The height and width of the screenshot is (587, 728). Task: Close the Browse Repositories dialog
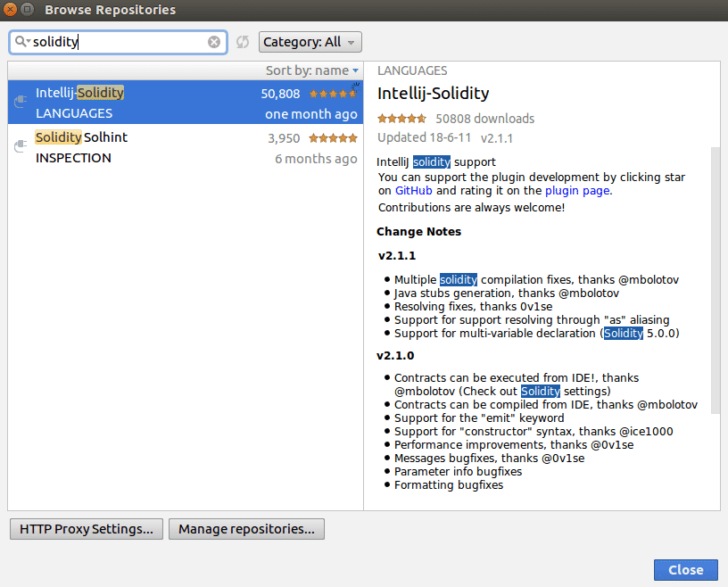(x=686, y=570)
